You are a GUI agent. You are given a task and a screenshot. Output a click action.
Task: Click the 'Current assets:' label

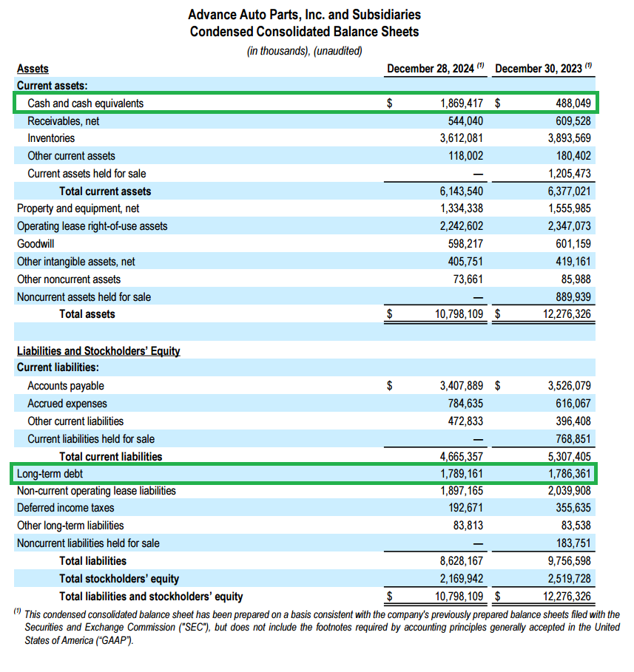click(x=52, y=86)
